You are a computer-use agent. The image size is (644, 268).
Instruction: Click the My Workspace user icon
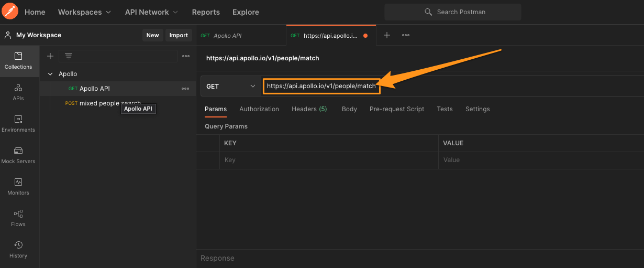pos(8,35)
